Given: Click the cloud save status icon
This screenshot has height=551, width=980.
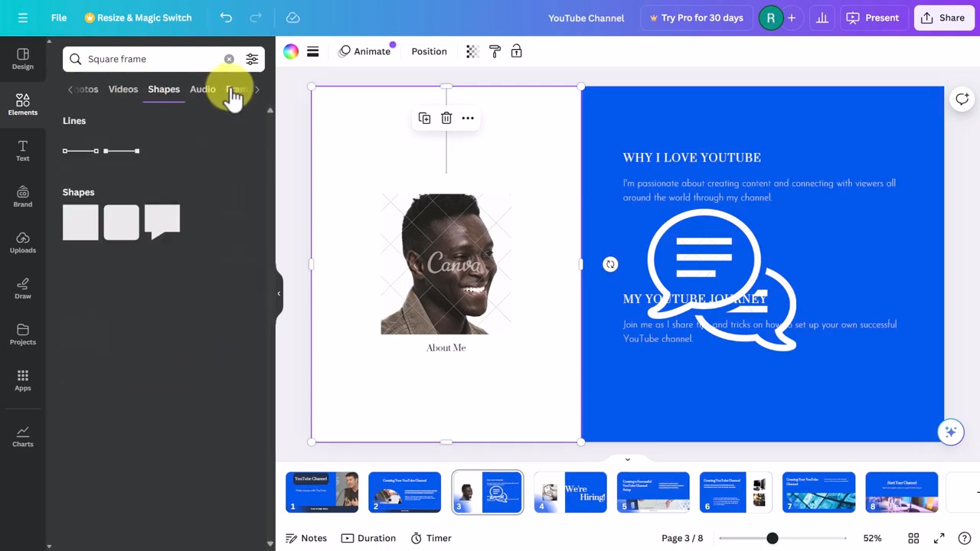Looking at the screenshot, I should coord(292,18).
